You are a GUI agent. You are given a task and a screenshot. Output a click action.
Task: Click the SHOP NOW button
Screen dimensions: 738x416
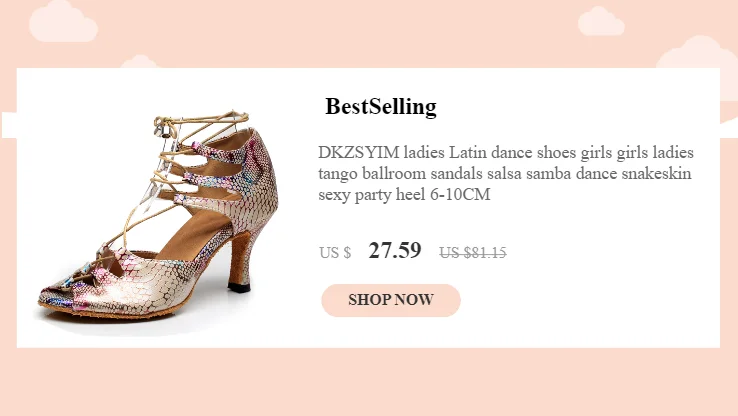coord(390,300)
